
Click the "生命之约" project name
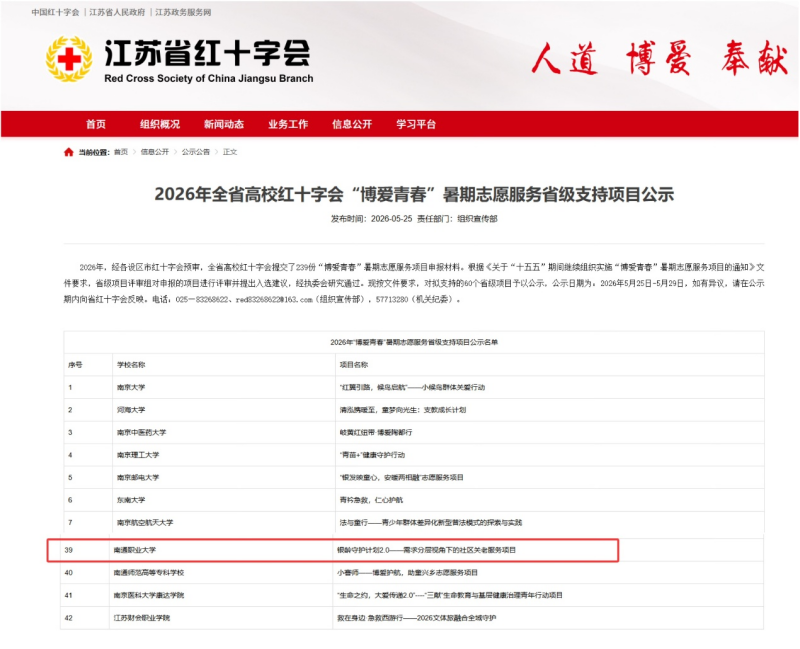click(x=449, y=595)
